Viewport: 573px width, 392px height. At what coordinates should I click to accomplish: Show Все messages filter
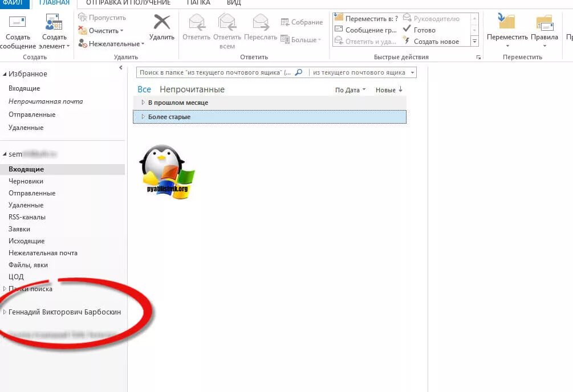(x=144, y=89)
